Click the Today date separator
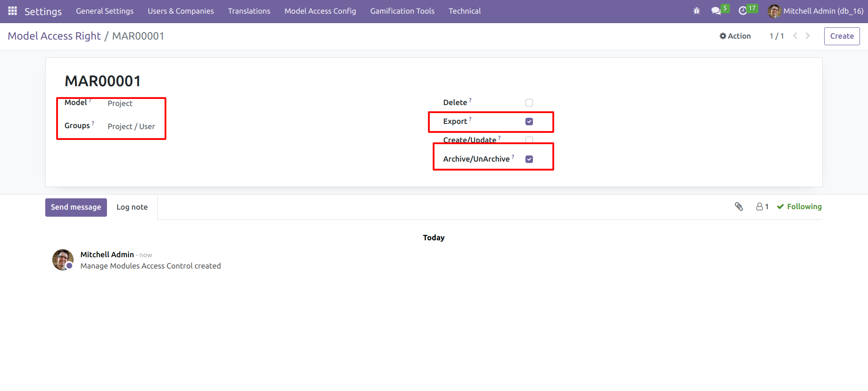This screenshot has width=868, height=391. pos(434,237)
